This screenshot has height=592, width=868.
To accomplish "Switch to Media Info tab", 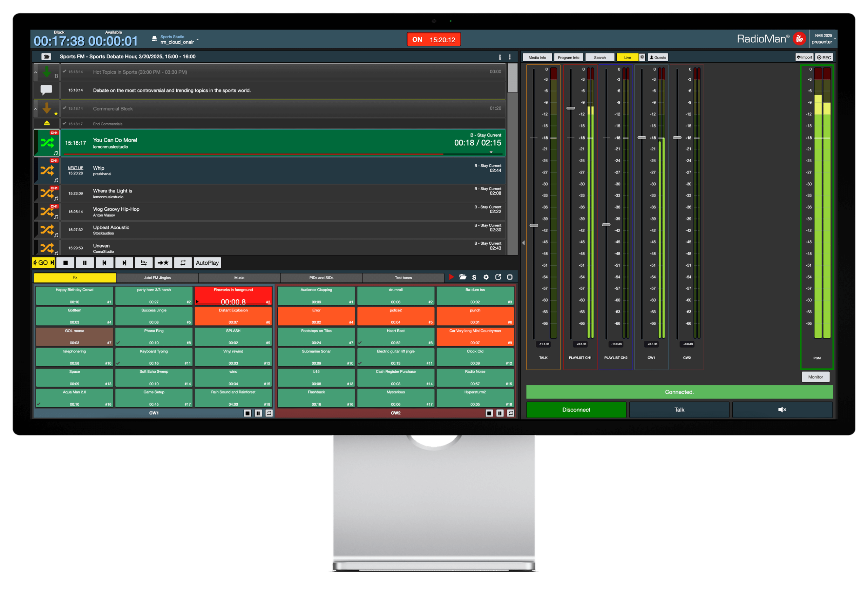I will click(x=537, y=58).
